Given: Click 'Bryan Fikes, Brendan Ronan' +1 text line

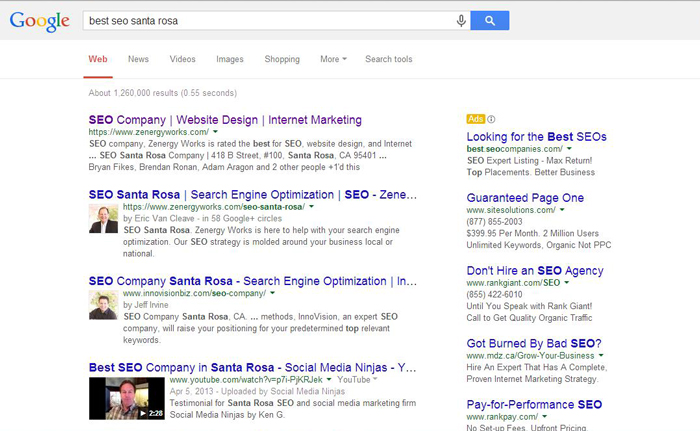Looking at the screenshot, I should pos(224,167).
